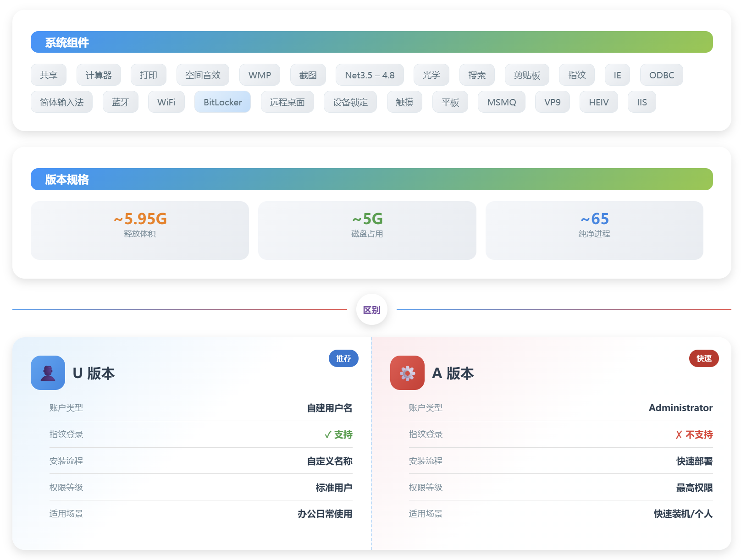This screenshot has width=741, height=560.
Task: Click the WMP component tag
Action: point(260,75)
